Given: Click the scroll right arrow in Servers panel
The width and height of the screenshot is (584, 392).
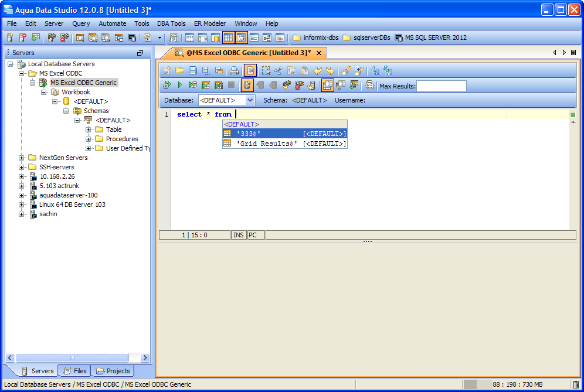Looking at the screenshot, I should 145,358.
